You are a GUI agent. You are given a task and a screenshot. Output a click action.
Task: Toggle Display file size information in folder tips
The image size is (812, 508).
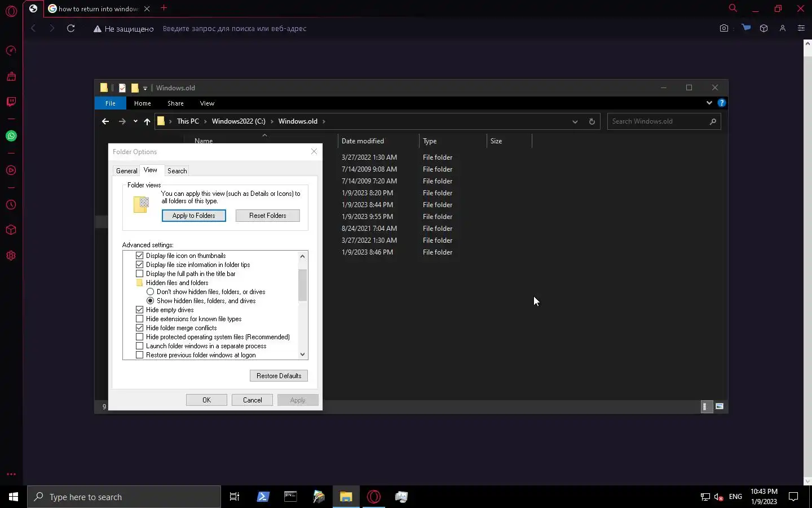(140, 265)
